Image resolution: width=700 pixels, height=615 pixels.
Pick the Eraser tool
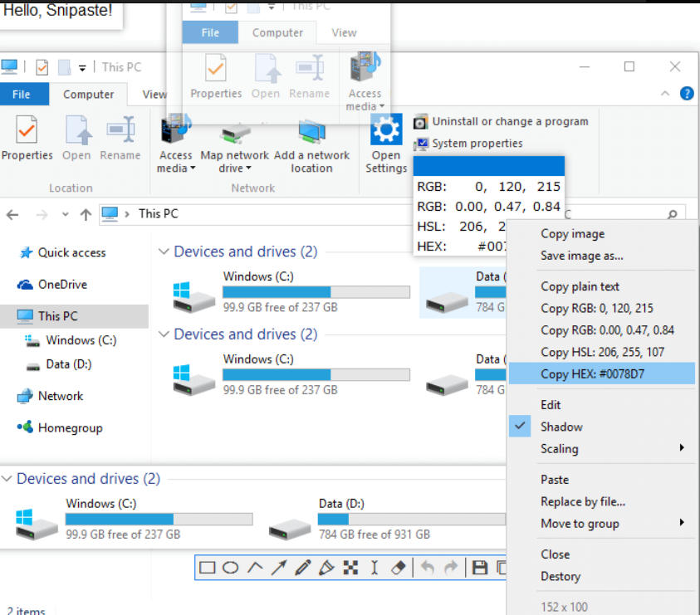coord(398,568)
